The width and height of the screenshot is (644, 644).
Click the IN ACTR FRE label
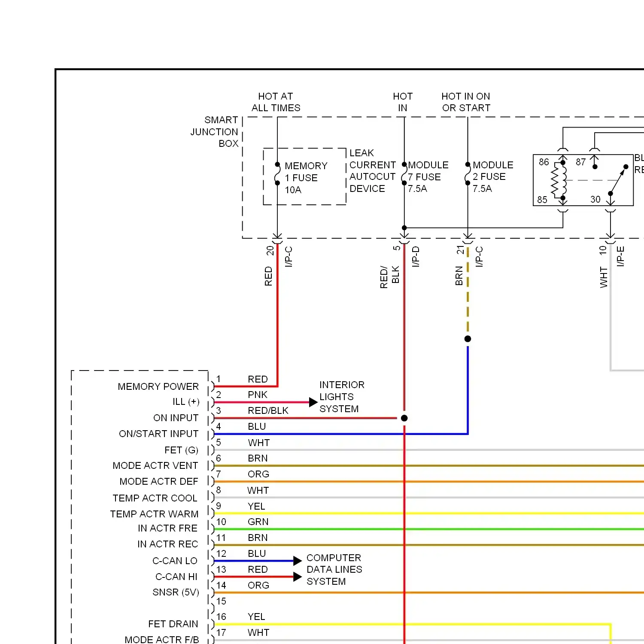point(168,528)
